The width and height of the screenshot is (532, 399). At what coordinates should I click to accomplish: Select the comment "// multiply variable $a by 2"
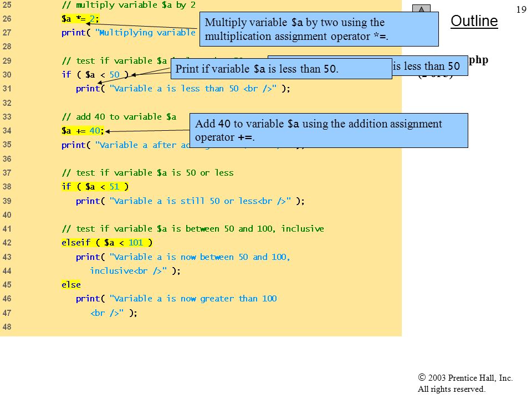(129, 5)
